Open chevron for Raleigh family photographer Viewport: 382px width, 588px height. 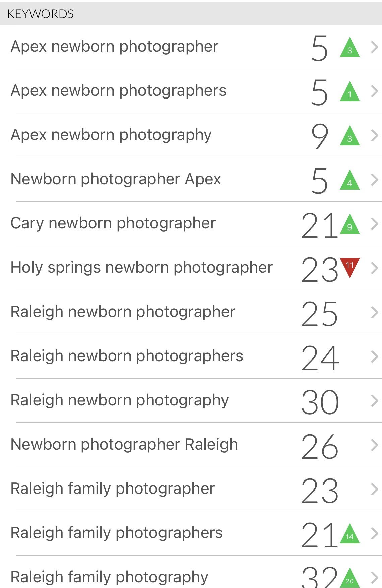375,489
